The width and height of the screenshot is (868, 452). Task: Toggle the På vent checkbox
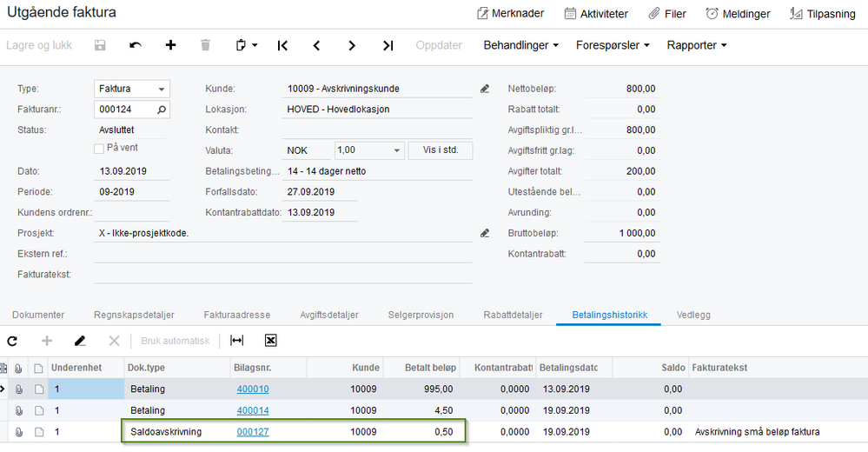[x=99, y=149]
